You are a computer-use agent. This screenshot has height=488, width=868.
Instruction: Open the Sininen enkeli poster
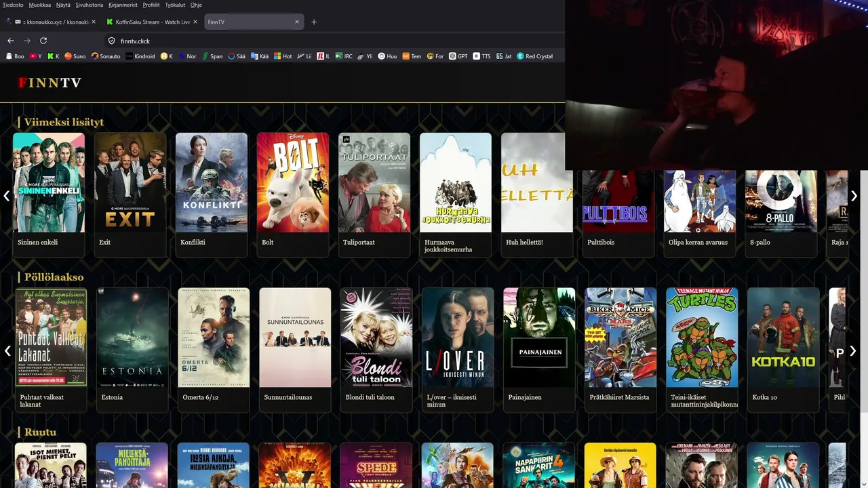tap(49, 182)
